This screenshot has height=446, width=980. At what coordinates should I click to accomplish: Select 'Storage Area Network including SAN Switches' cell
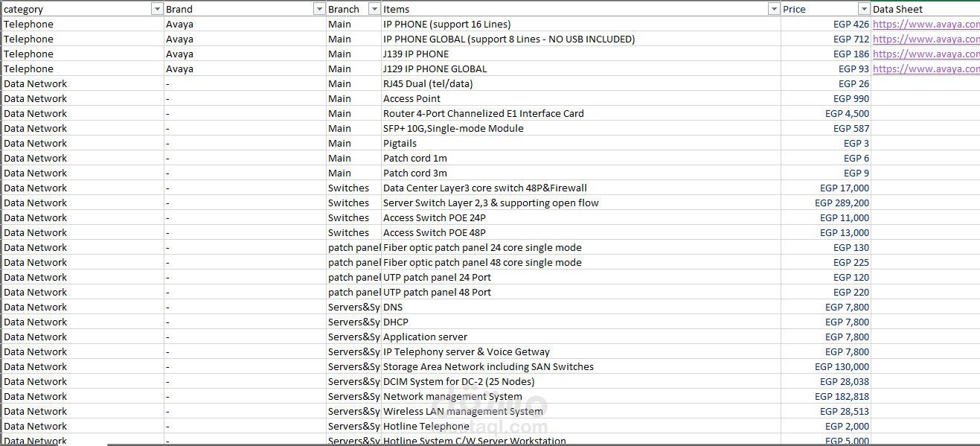(x=581, y=366)
